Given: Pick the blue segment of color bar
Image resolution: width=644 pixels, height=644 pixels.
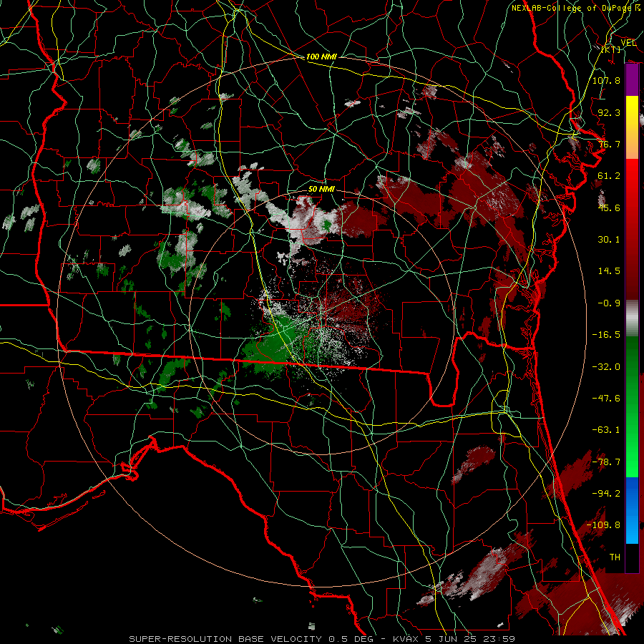Looking at the screenshot, I should click(632, 510).
